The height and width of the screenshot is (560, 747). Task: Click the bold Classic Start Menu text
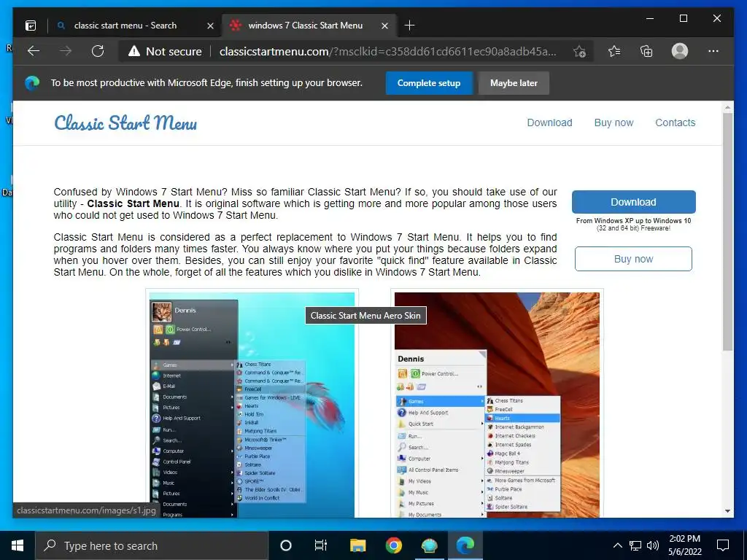click(x=133, y=204)
